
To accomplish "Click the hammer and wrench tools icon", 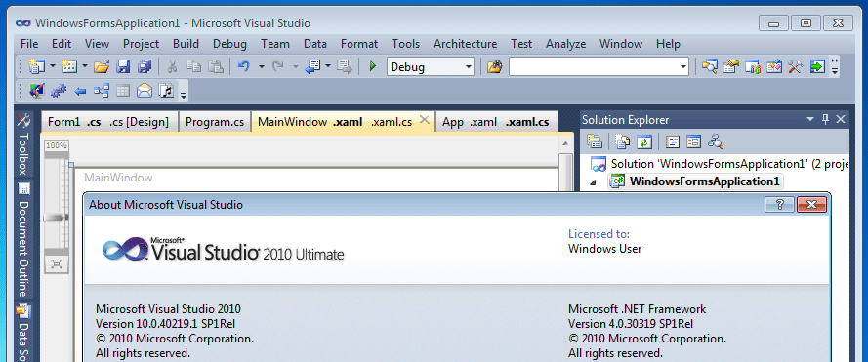I will tap(796, 67).
